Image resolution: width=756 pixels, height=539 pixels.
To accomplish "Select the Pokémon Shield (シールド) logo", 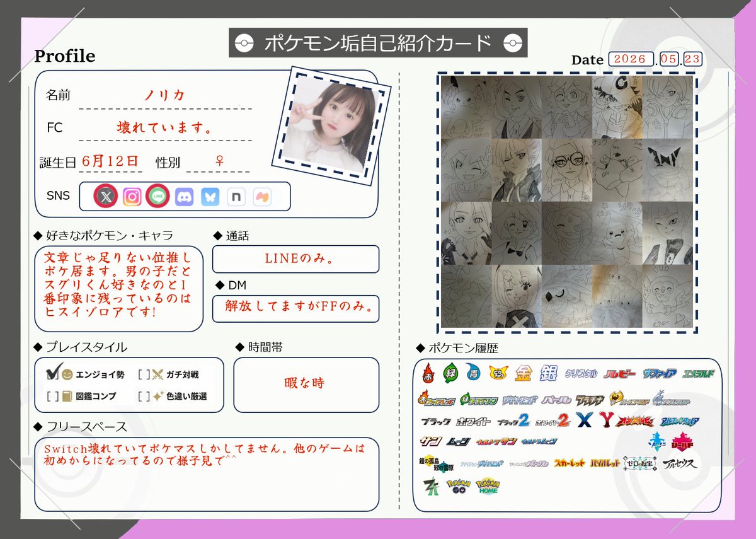I will click(682, 441).
